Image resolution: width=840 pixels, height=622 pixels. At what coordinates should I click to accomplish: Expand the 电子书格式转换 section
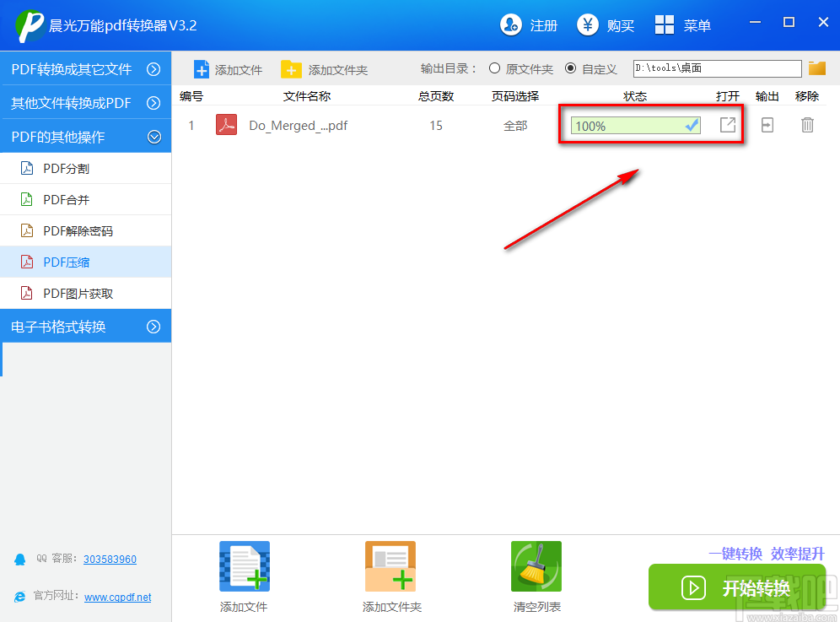coord(86,326)
